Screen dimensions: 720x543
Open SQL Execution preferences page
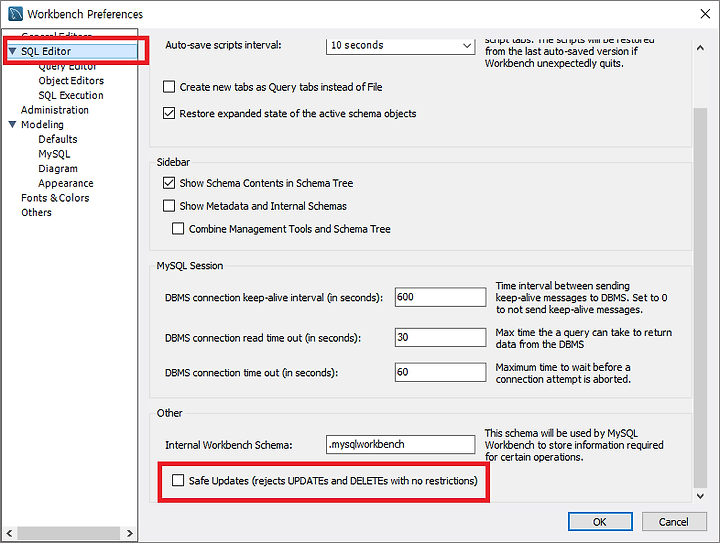[71, 95]
